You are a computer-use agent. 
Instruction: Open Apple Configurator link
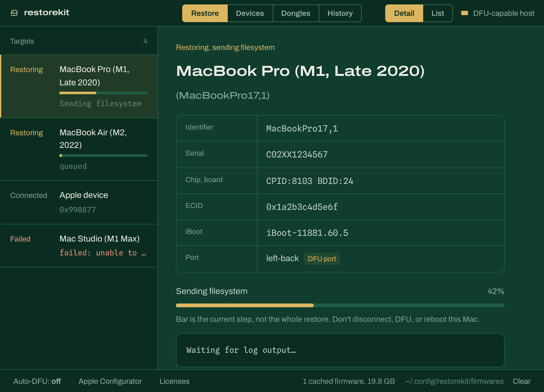pos(110,381)
